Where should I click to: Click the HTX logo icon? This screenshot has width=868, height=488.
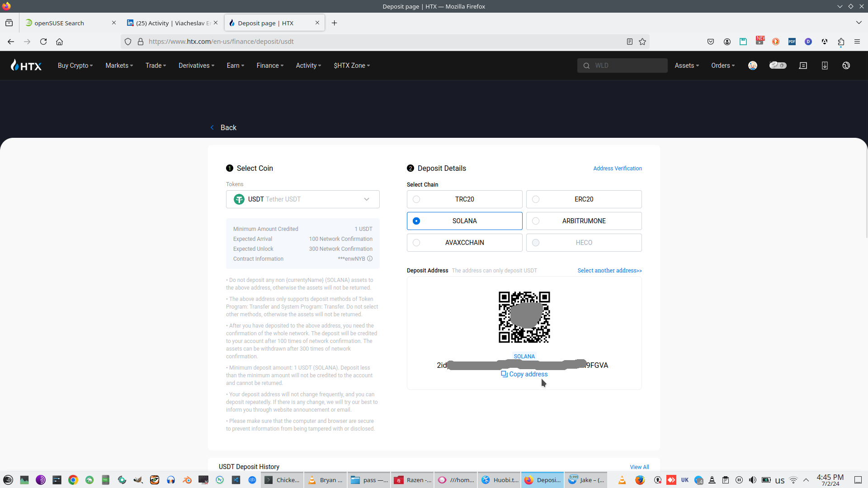click(x=26, y=66)
